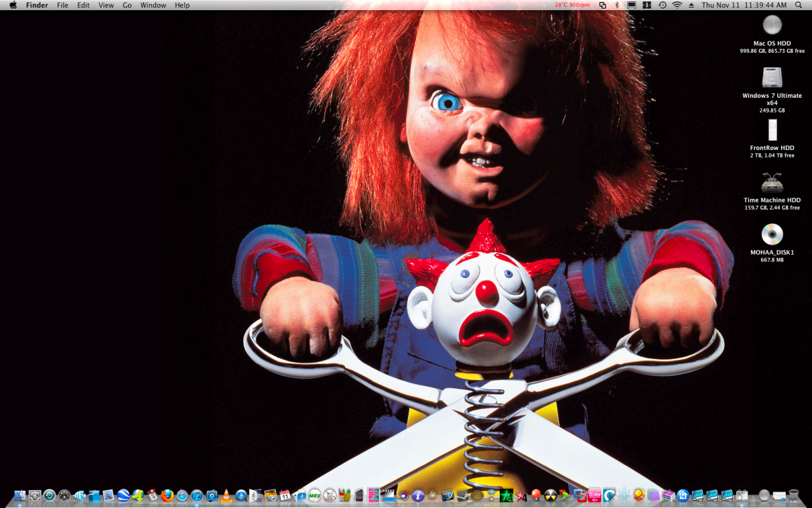The height and width of the screenshot is (508, 812).
Task: Open the Spaces number indicator in menu bar
Action: click(x=647, y=5)
